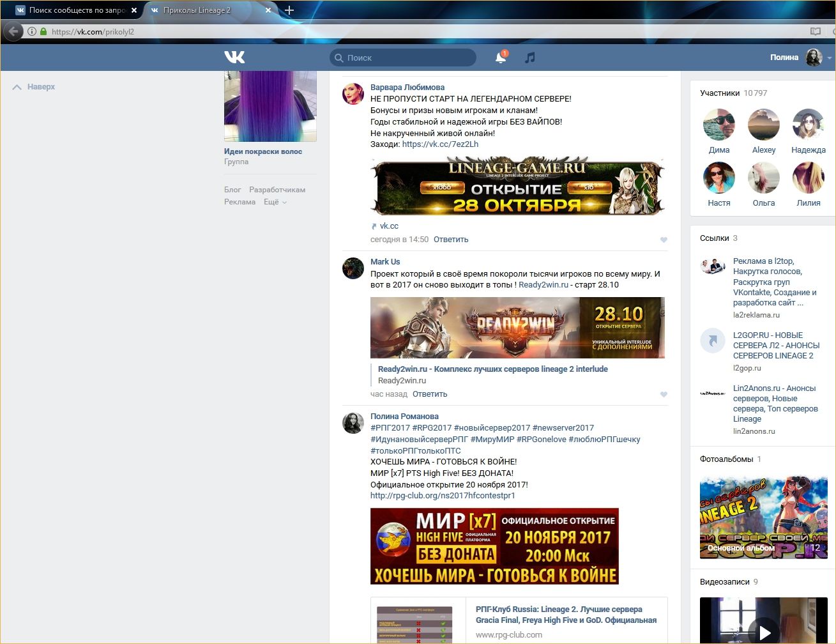The width and height of the screenshot is (836, 644).
Task: Click Варвара Любимова's avatar
Action: coord(353,94)
